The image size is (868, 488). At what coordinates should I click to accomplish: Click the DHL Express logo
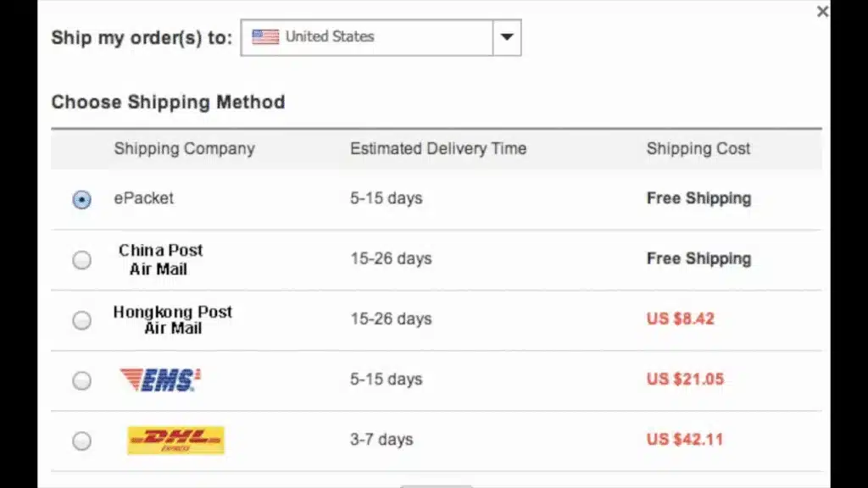pyautogui.click(x=175, y=440)
